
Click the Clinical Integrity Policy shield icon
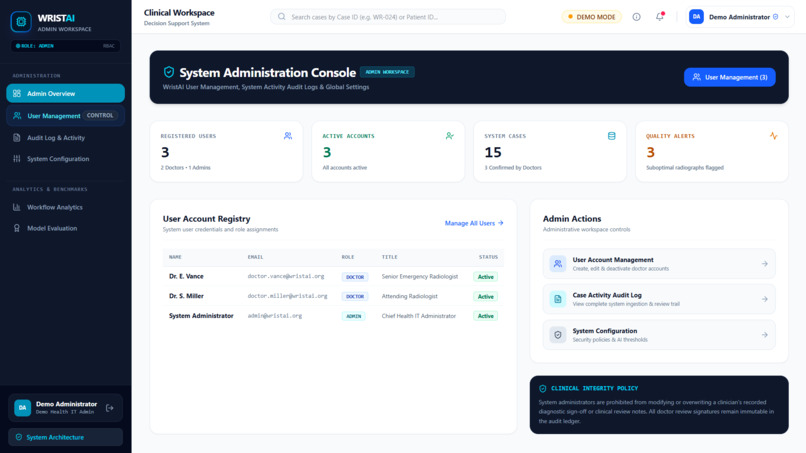542,389
